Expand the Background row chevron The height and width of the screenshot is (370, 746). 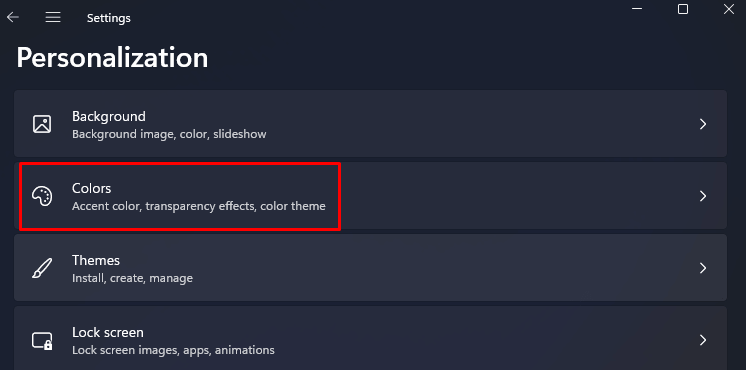[x=703, y=124]
